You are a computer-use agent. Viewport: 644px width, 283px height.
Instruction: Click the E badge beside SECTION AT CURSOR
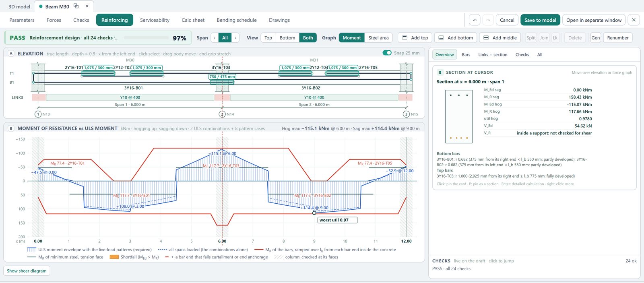click(x=440, y=72)
